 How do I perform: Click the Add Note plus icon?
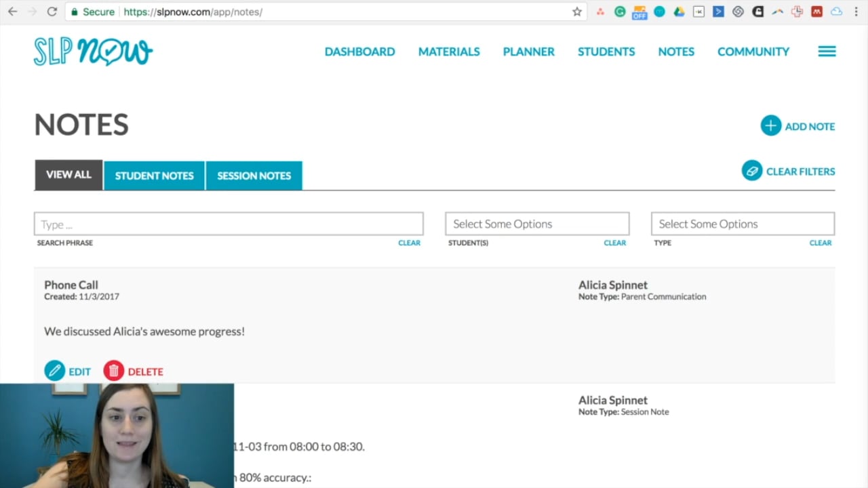pos(771,126)
